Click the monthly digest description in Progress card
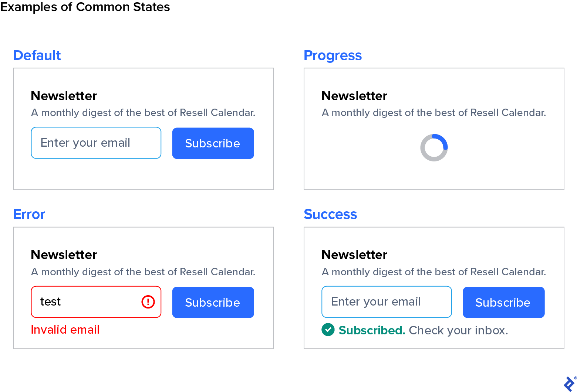Screen dimensions: 577x392 click(433, 113)
